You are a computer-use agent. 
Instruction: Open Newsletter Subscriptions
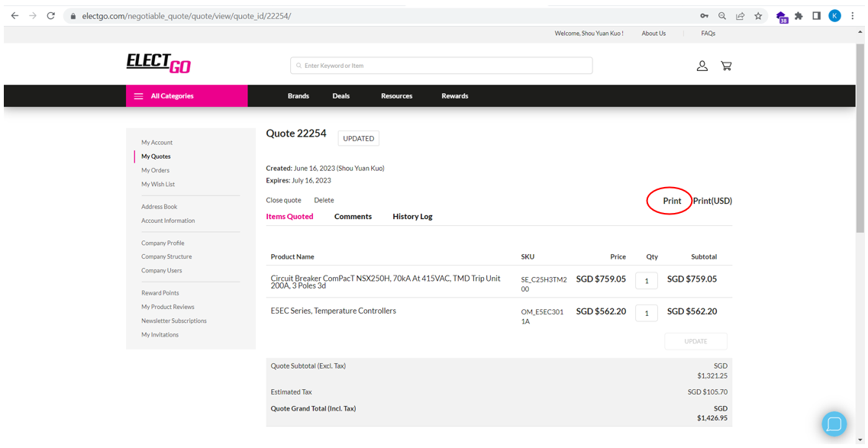pyautogui.click(x=174, y=321)
